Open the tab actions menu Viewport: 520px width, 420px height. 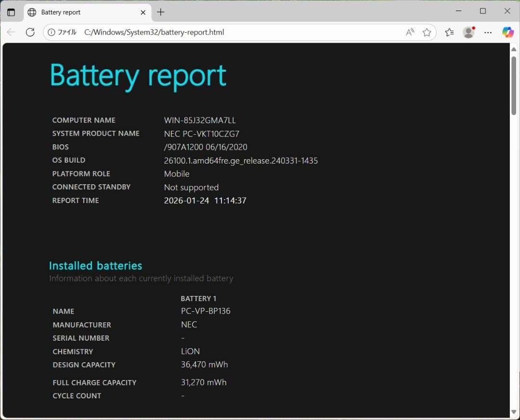[x=12, y=12]
